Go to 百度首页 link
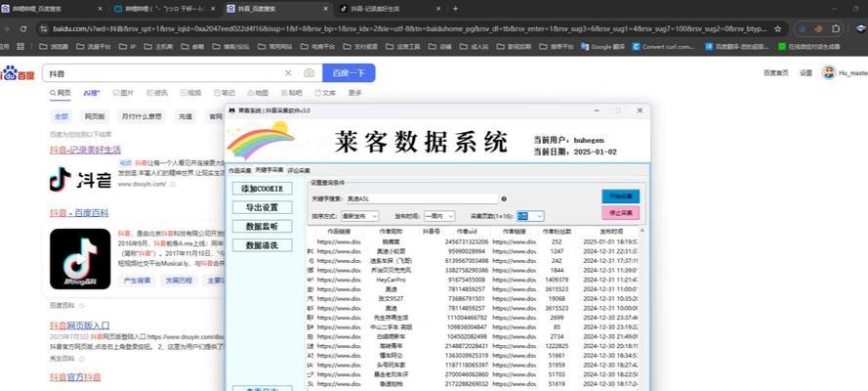 point(776,73)
